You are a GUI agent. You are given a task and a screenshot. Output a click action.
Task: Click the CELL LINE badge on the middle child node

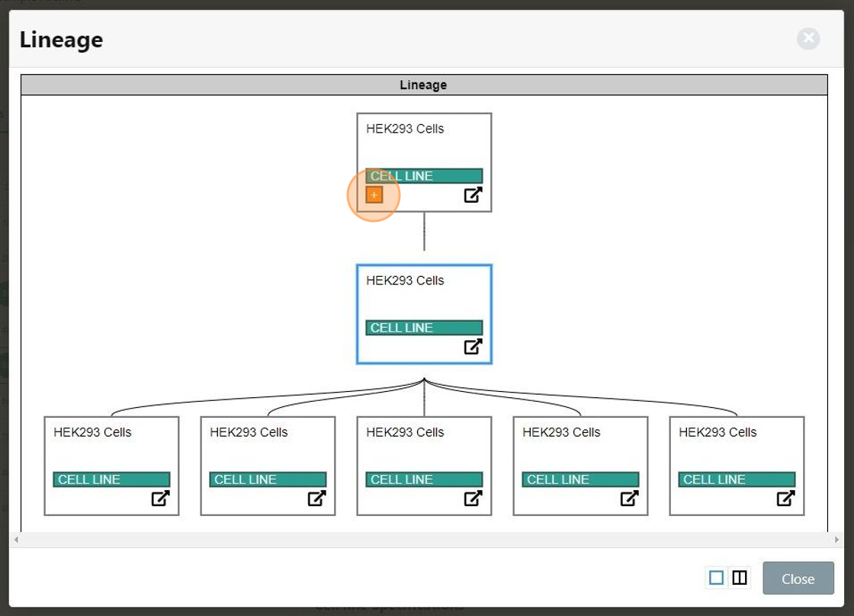(x=424, y=480)
